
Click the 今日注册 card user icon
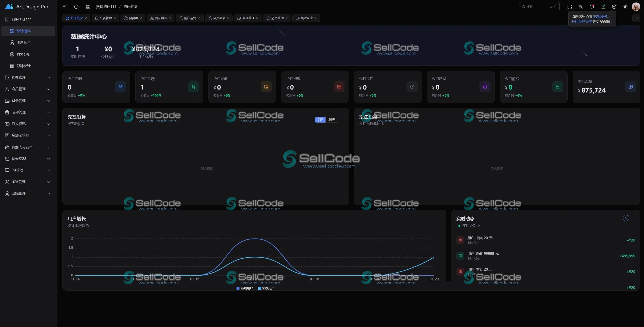point(121,87)
